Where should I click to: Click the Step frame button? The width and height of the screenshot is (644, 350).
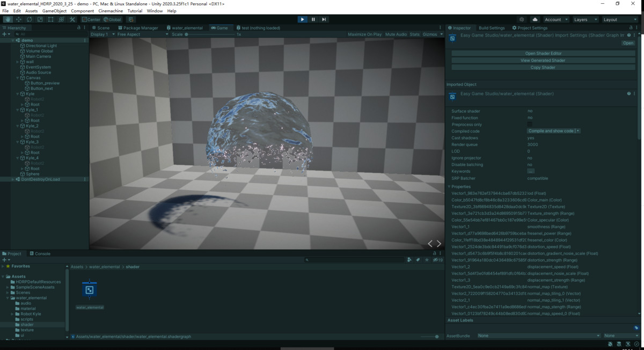[x=324, y=19]
